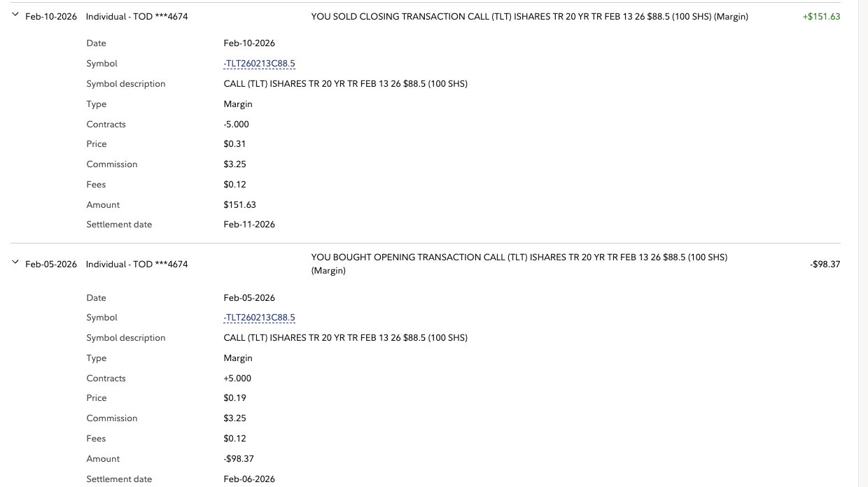Select the +$151.63 amount in row header
868x487 pixels.
pos(821,17)
